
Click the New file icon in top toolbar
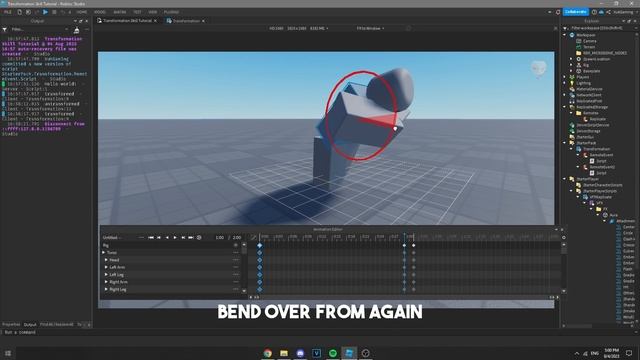(19, 12)
